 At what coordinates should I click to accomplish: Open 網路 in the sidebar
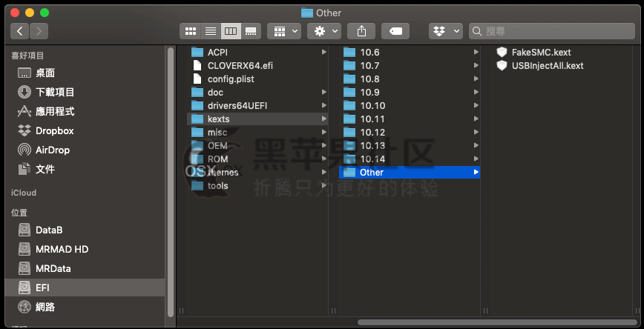click(85, 307)
